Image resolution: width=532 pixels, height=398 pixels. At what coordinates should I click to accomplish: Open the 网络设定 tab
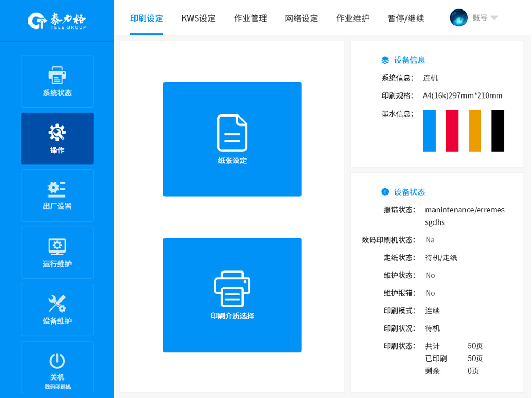coord(301,18)
